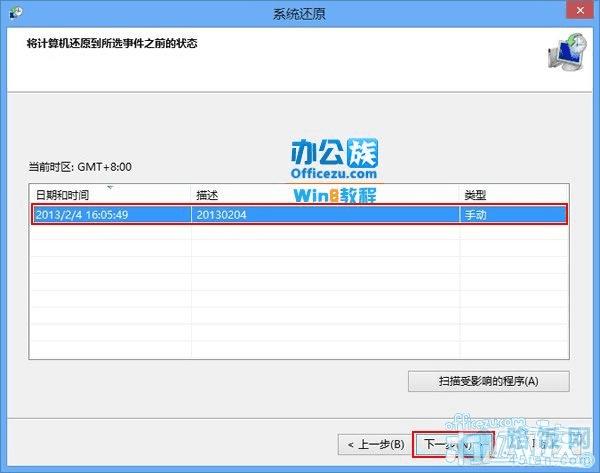
Task: Click the System Restore title bar icon
Action: [x=16, y=13]
